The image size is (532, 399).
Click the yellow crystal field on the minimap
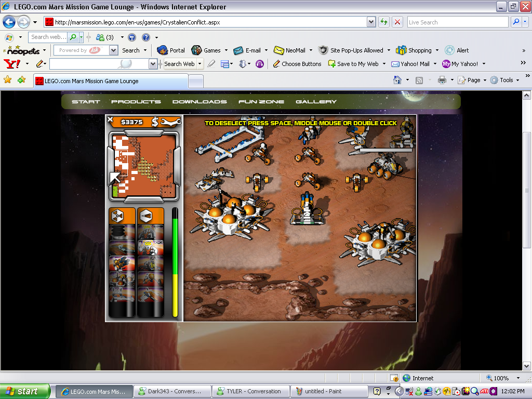tap(147, 169)
